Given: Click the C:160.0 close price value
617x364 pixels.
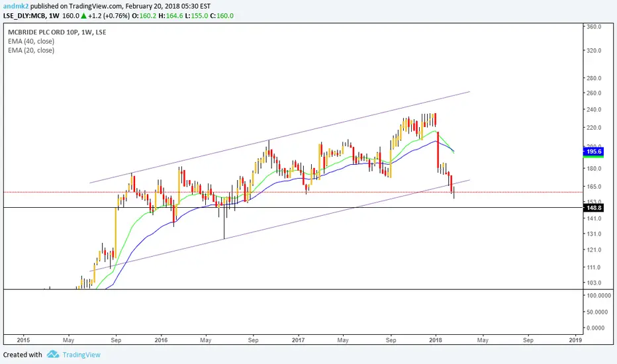Looking at the screenshot, I should (222, 16).
